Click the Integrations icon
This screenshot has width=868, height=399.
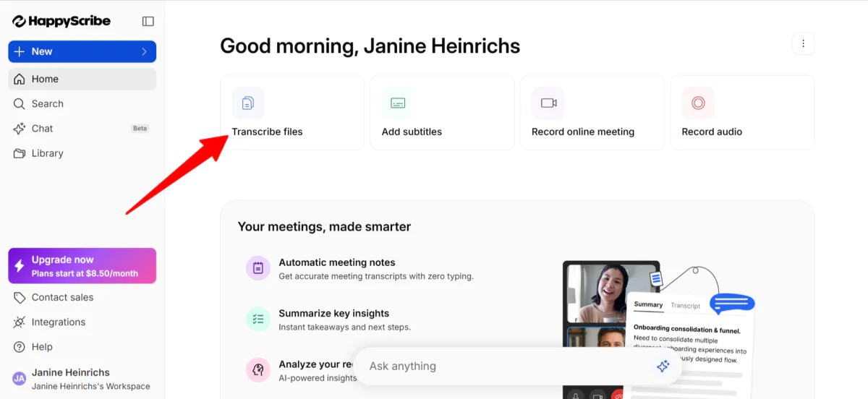point(20,322)
